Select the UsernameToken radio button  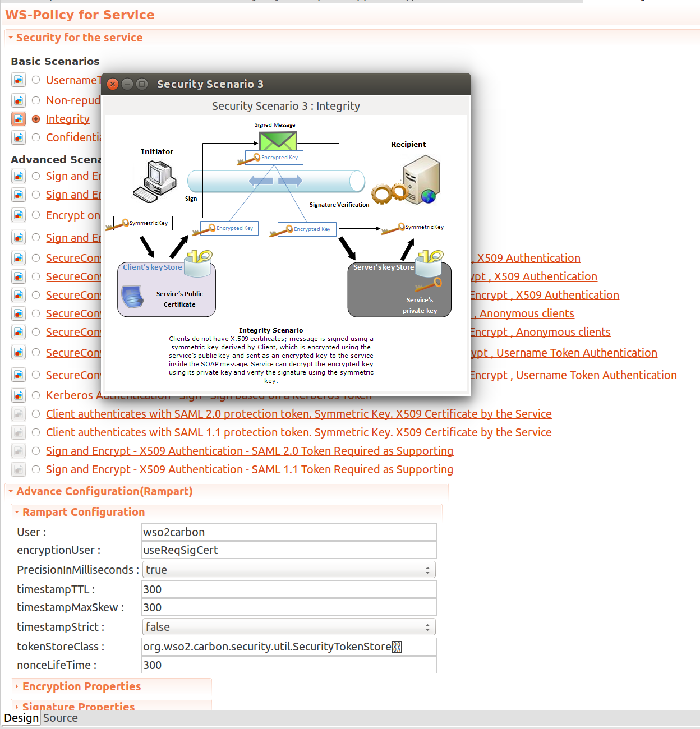(35, 80)
